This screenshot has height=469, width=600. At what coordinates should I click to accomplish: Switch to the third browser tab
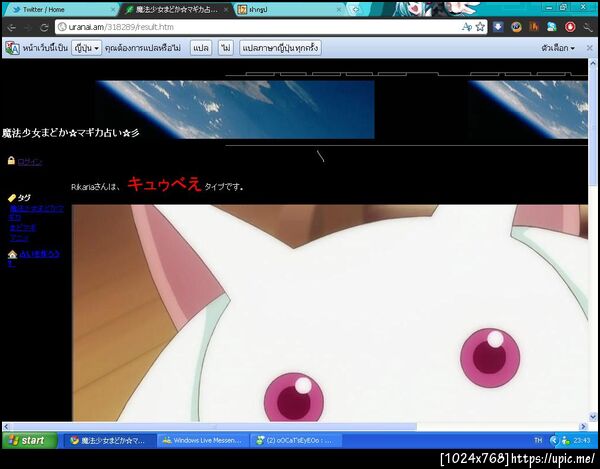pyautogui.click(x=289, y=10)
